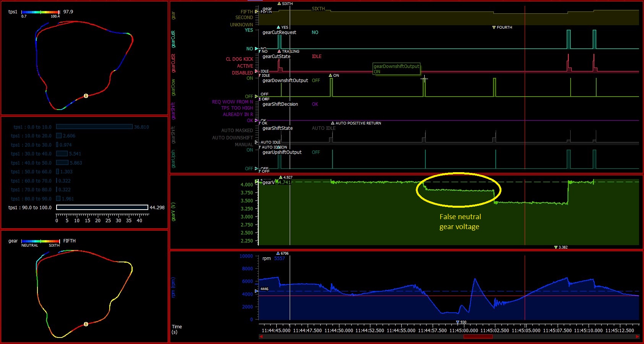Click the 'gearCutR' vertical axis title
The height and width of the screenshot is (344, 644).
click(174, 39)
